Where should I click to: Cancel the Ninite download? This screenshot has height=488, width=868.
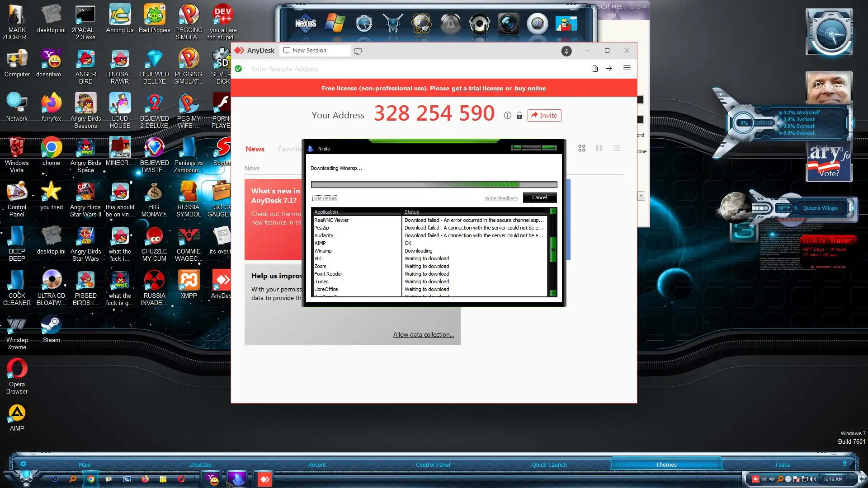539,197
